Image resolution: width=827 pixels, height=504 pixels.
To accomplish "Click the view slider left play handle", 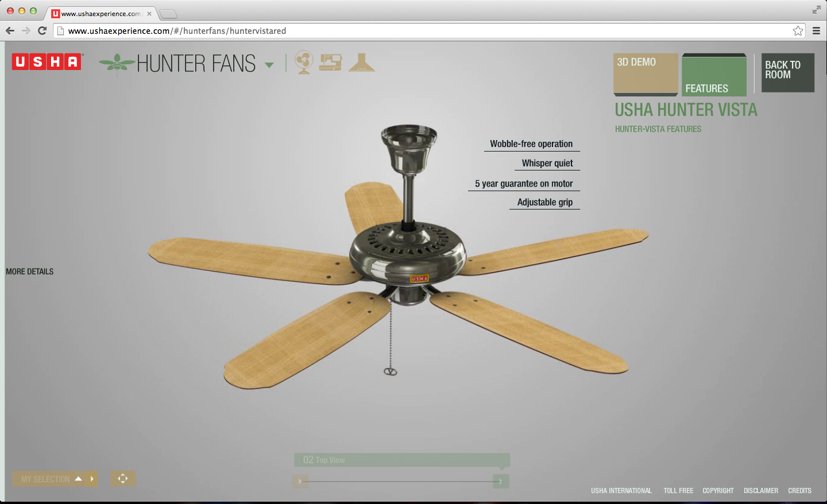I will point(300,482).
